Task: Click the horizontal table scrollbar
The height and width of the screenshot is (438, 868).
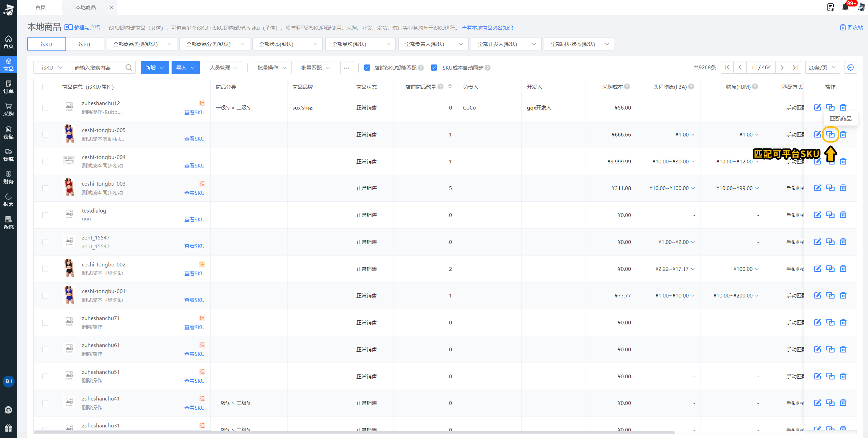Action: point(355,432)
